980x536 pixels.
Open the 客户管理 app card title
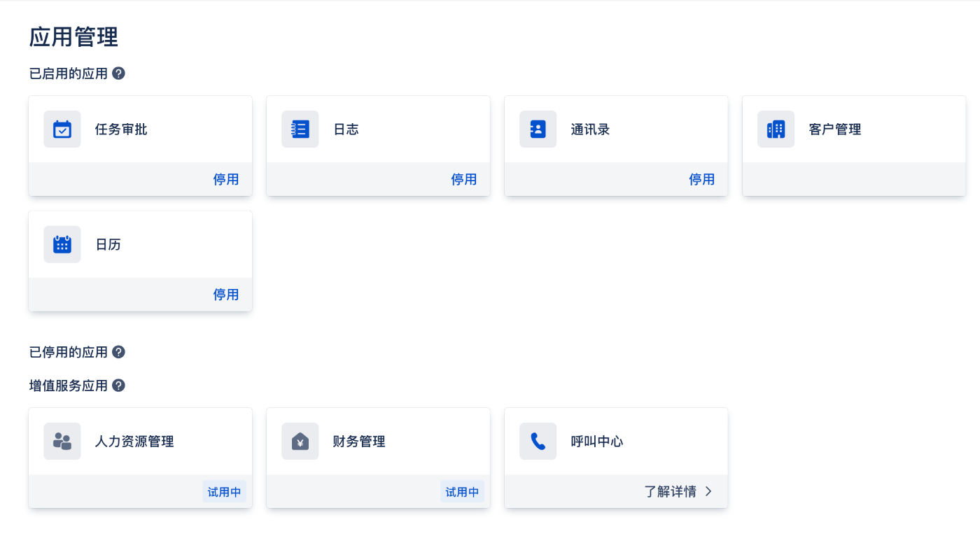coord(835,129)
